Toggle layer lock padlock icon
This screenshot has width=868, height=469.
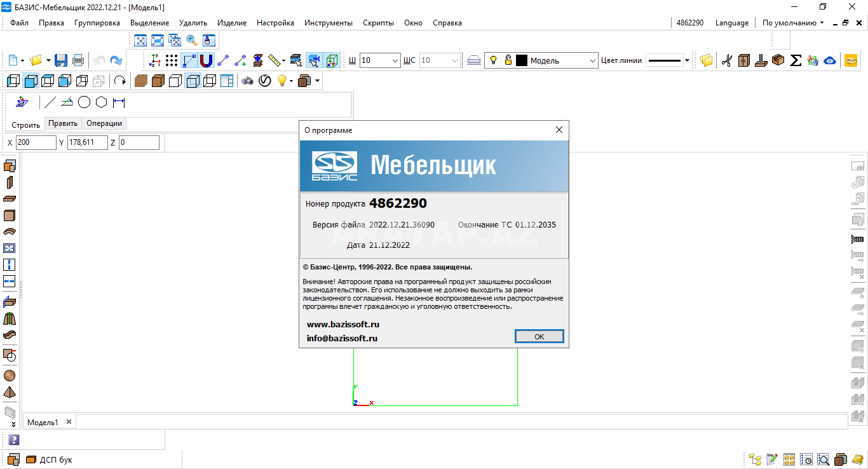pos(508,61)
